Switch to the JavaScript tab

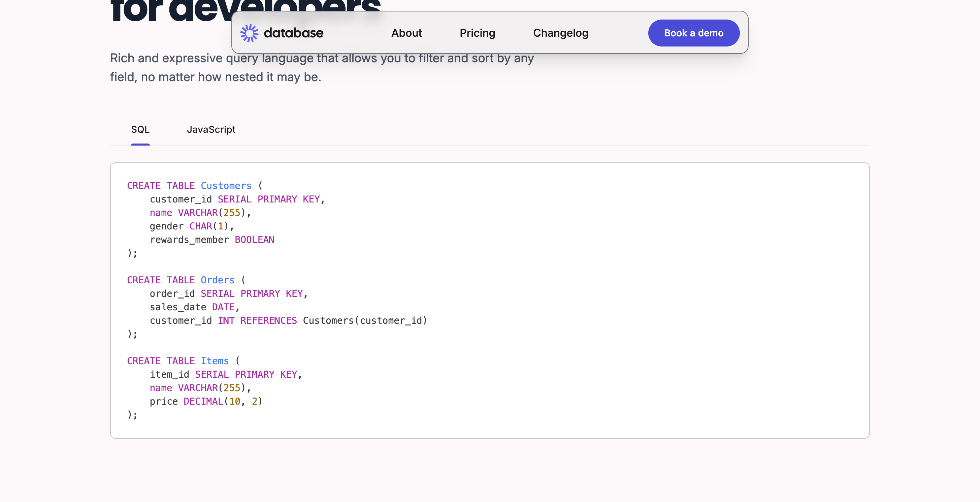(211, 129)
